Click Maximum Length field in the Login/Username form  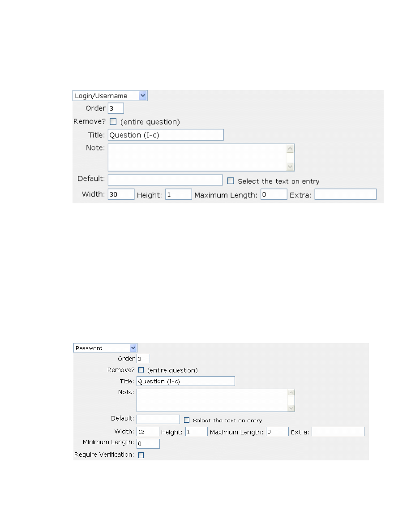(x=274, y=194)
